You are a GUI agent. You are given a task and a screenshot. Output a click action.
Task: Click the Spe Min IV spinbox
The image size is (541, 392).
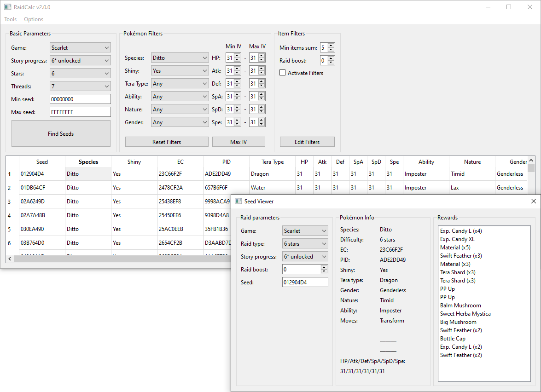point(233,122)
